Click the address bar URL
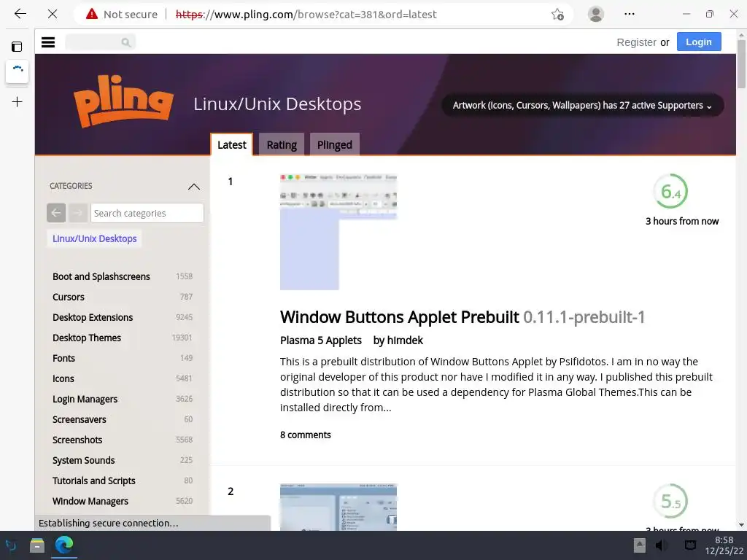 tap(306, 15)
